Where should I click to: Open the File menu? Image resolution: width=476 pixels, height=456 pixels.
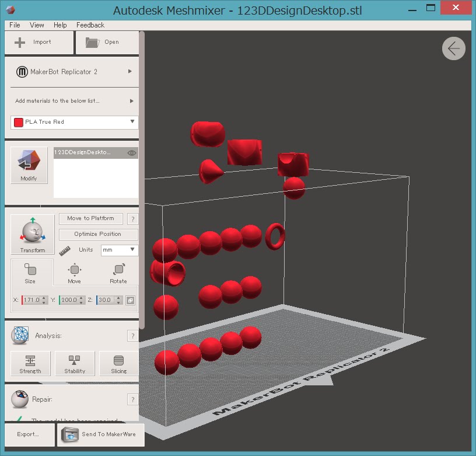pyautogui.click(x=15, y=25)
